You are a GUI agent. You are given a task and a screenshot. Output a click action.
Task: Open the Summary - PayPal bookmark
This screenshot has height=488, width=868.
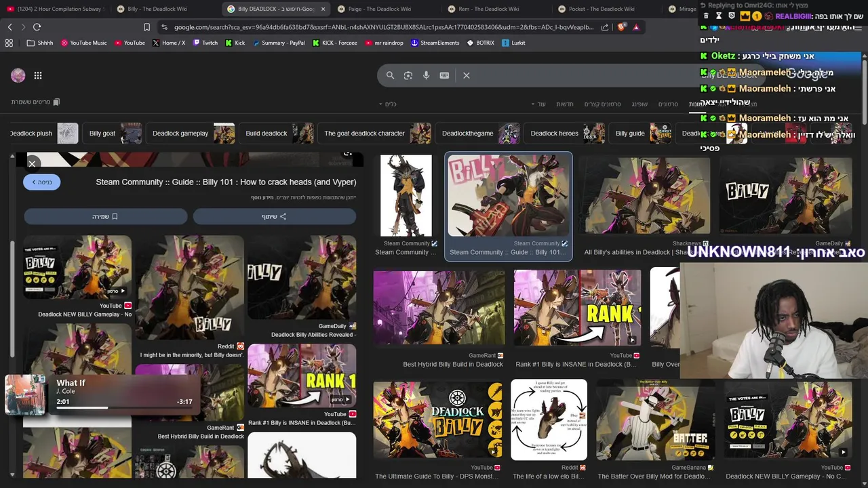278,43
